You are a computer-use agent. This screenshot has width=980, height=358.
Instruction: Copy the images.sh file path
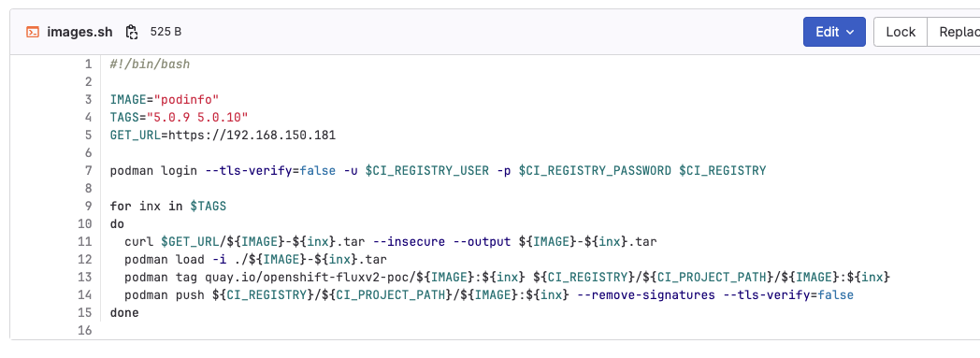pos(131,32)
